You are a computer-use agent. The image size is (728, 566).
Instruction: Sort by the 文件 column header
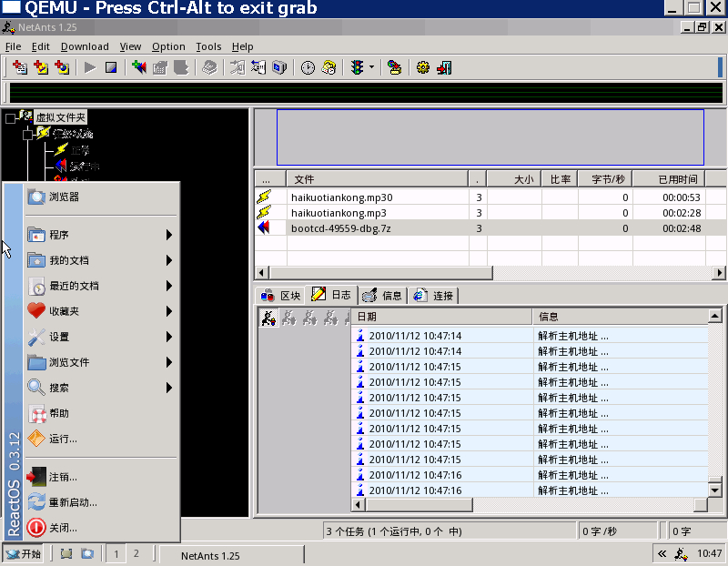coord(378,179)
